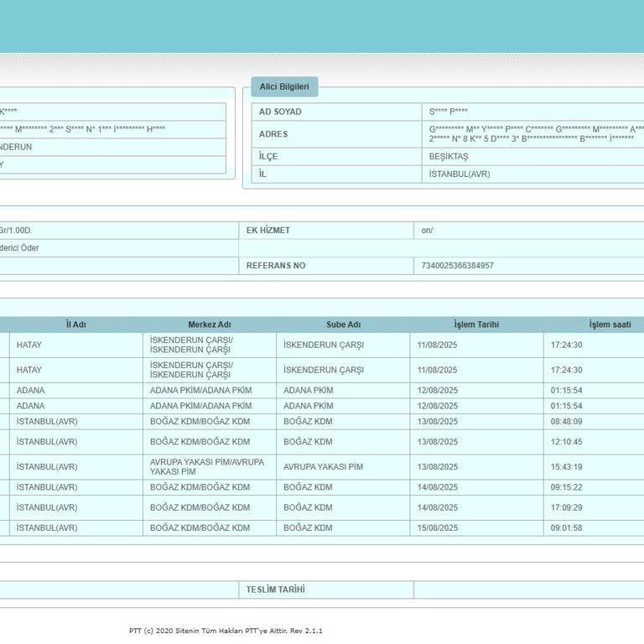Select the BEŞİKTAŞ district value
Viewport: 644px width, 644px height.
click(x=449, y=157)
